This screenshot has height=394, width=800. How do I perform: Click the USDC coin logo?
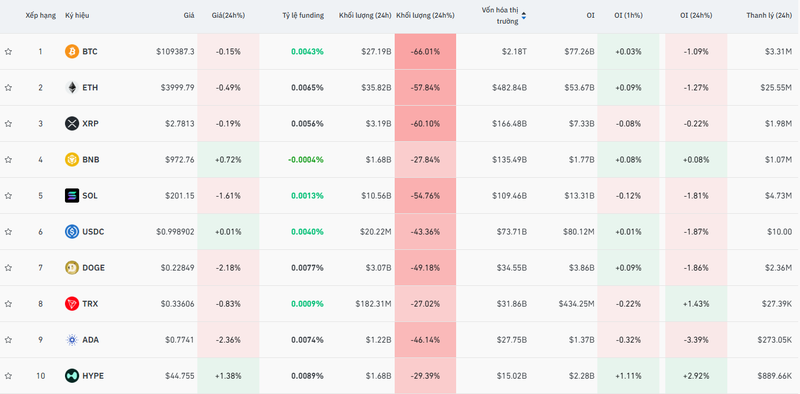pyautogui.click(x=72, y=232)
